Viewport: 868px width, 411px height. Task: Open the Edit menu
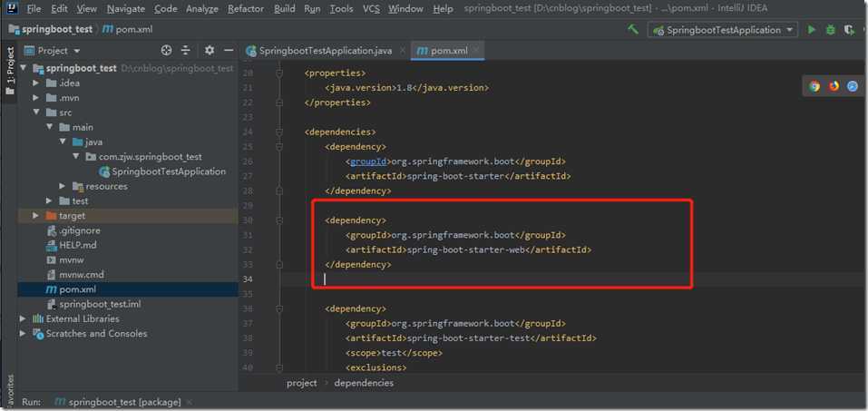click(59, 9)
